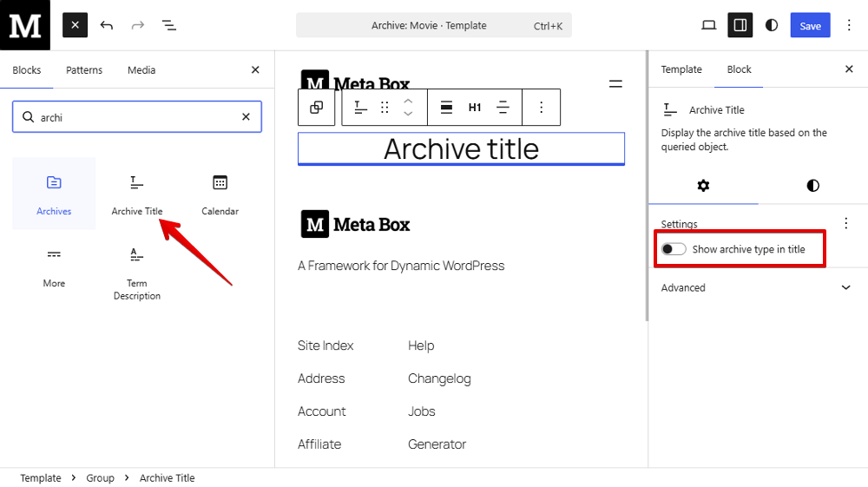Open text alignment options

coord(503,108)
